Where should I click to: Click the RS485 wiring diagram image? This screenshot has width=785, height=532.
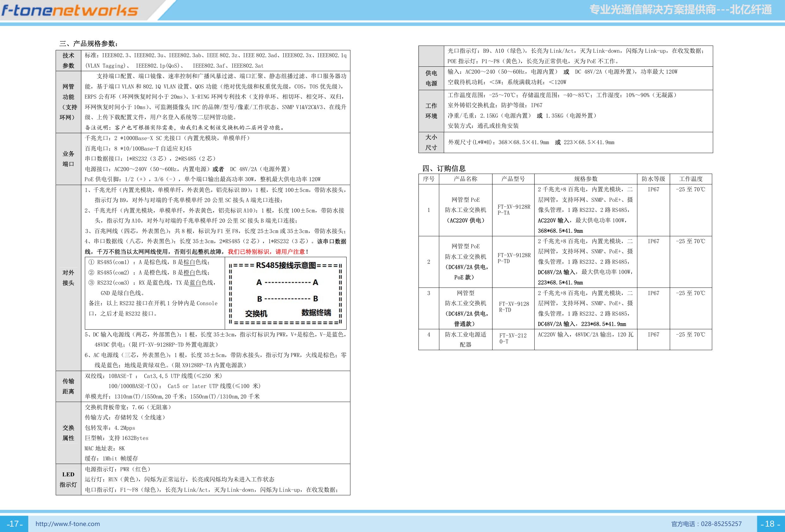click(286, 293)
